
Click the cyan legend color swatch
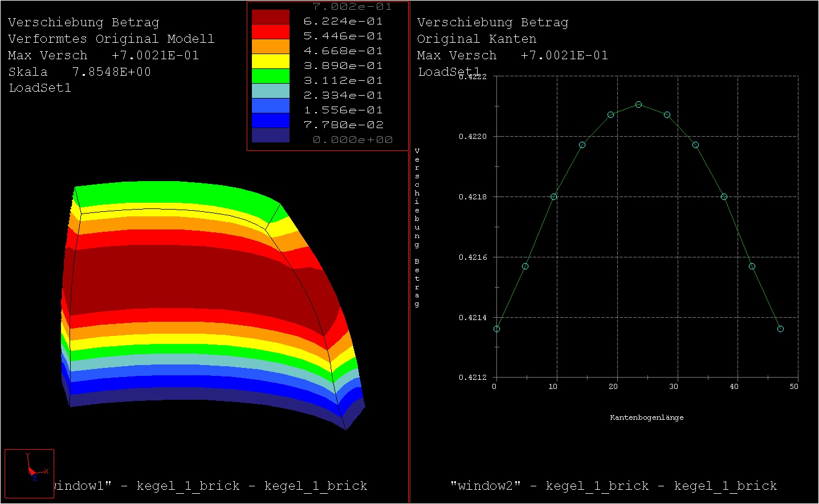(x=271, y=91)
